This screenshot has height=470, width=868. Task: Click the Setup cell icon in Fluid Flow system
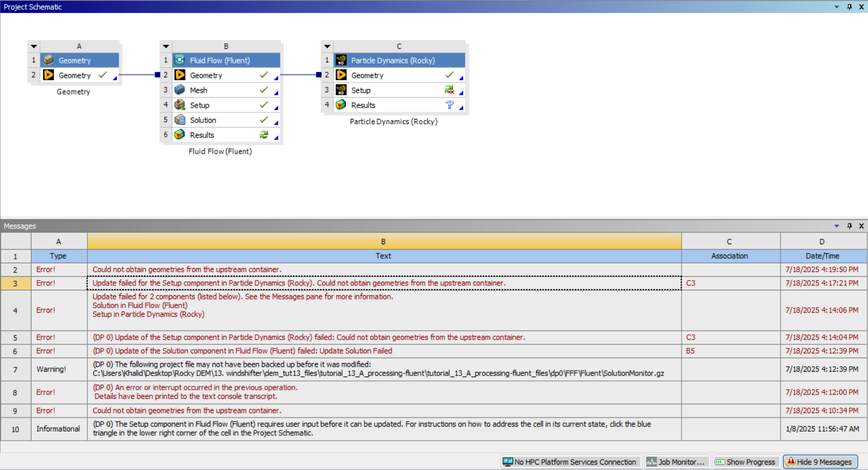coord(179,105)
